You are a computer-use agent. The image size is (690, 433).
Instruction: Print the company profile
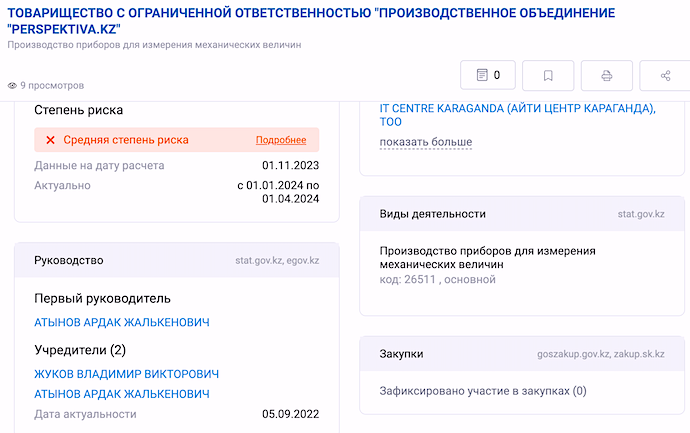607,75
